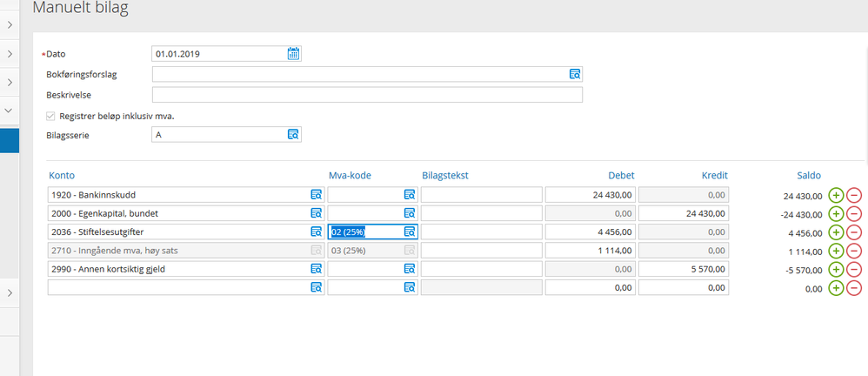The width and height of the screenshot is (868, 376).
Task: Remove the 2990 Annen kortsiktig gjeld line
Action: pos(854,270)
